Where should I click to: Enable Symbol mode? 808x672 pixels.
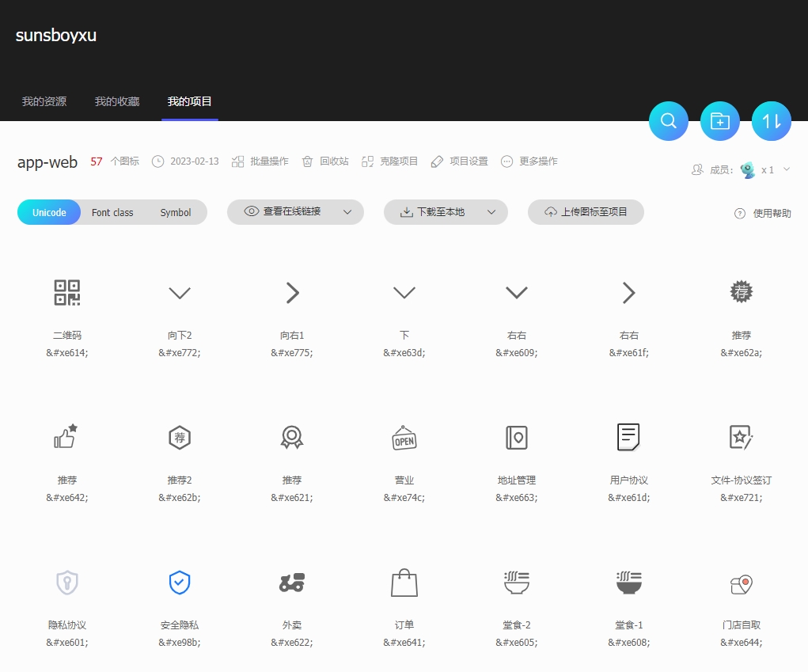175,212
